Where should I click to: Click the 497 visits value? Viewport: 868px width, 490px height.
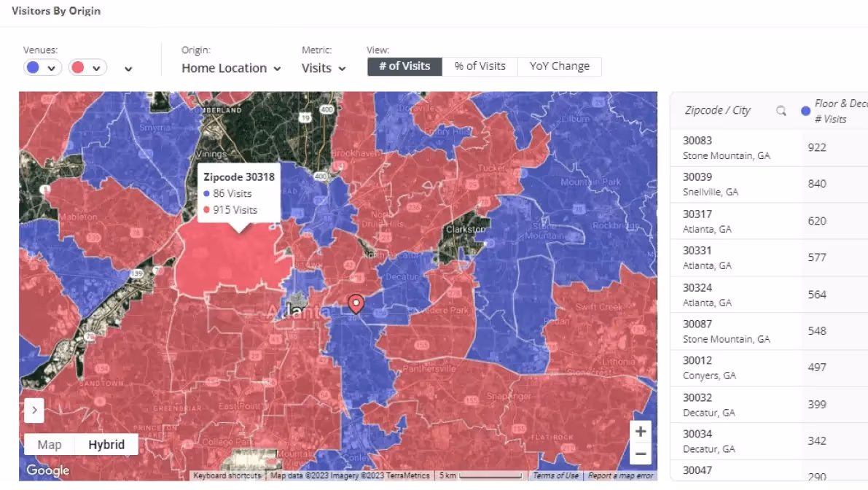click(x=817, y=367)
